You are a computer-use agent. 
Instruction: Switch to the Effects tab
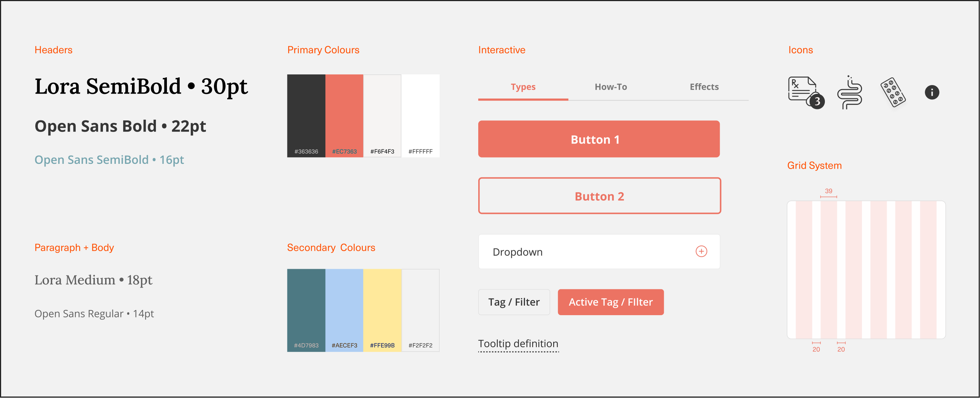704,87
